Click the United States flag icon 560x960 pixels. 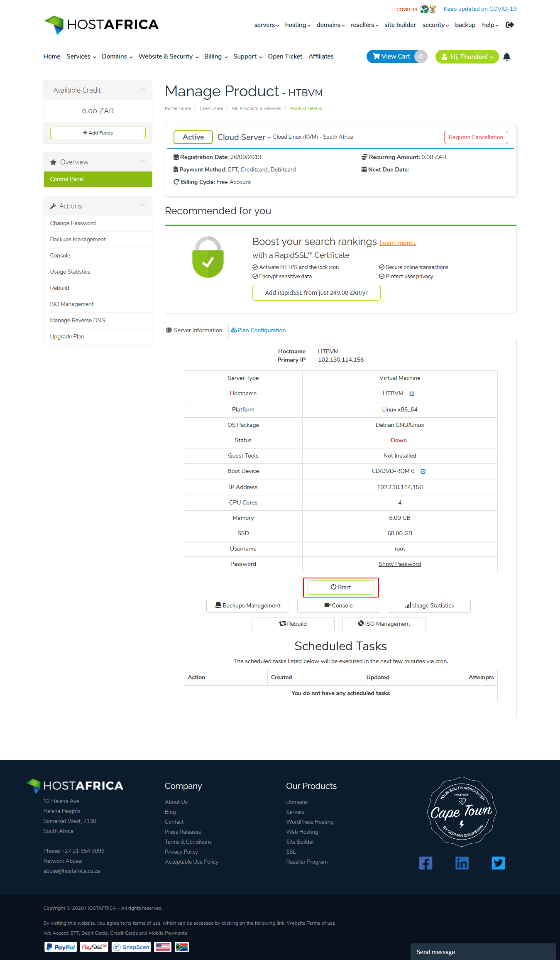coord(163,947)
